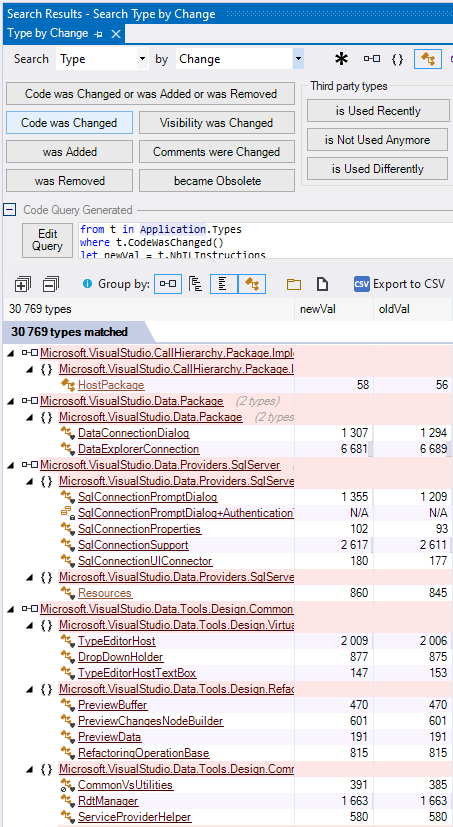Collapse all results with the minus icon

click(51, 284)
